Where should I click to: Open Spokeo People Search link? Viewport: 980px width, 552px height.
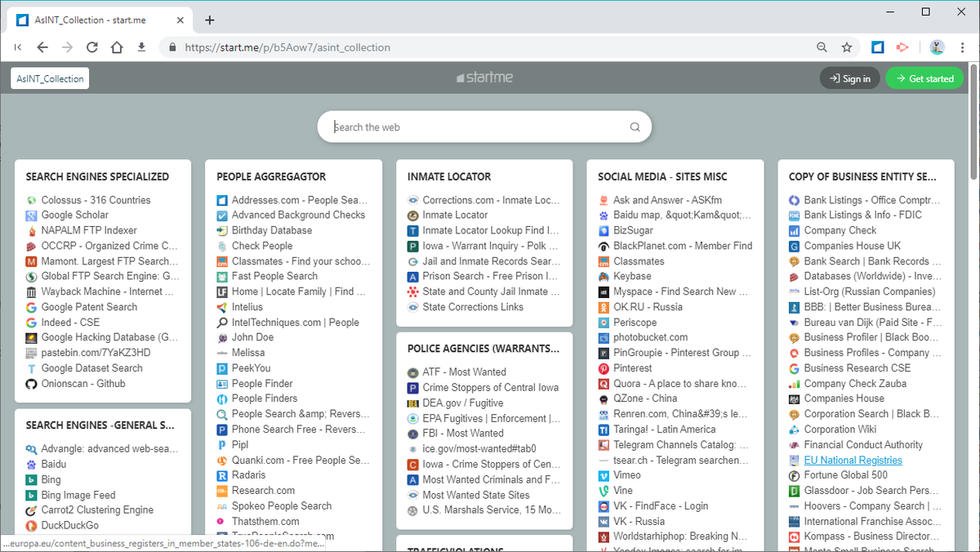click(x=282, y=506)
